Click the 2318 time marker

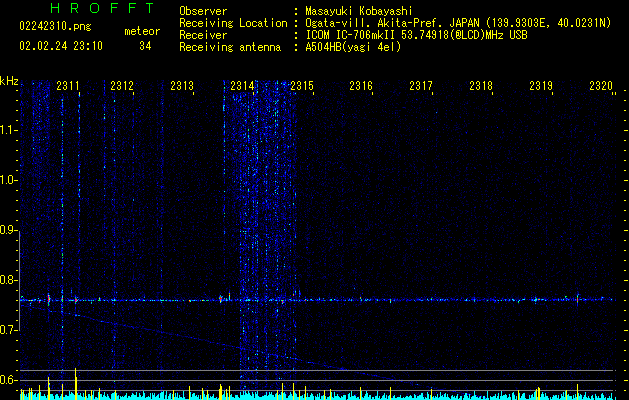tap(481, 86)
